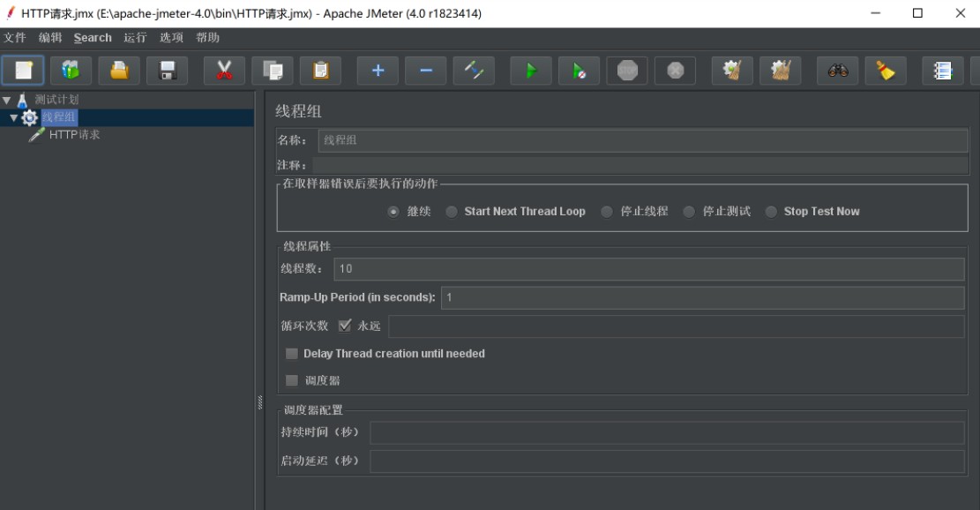
Task: Open the 编辑 menu
Action: pyautogui.click(x=50, y=37)
